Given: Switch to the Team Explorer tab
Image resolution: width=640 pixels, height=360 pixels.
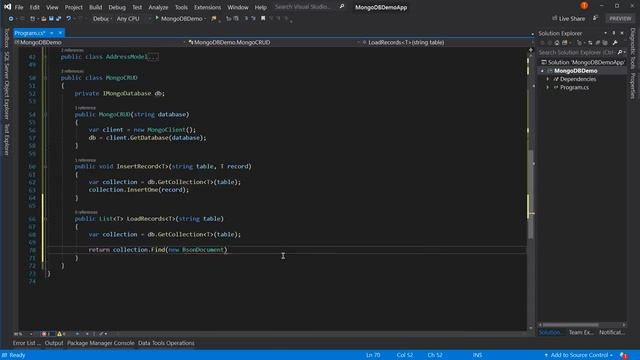Looking at the screenshot, I should click(x=581, y=332).
